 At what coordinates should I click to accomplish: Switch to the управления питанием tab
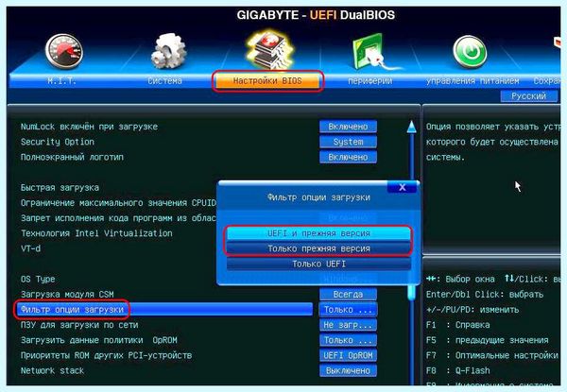click(x=472, y=81)
